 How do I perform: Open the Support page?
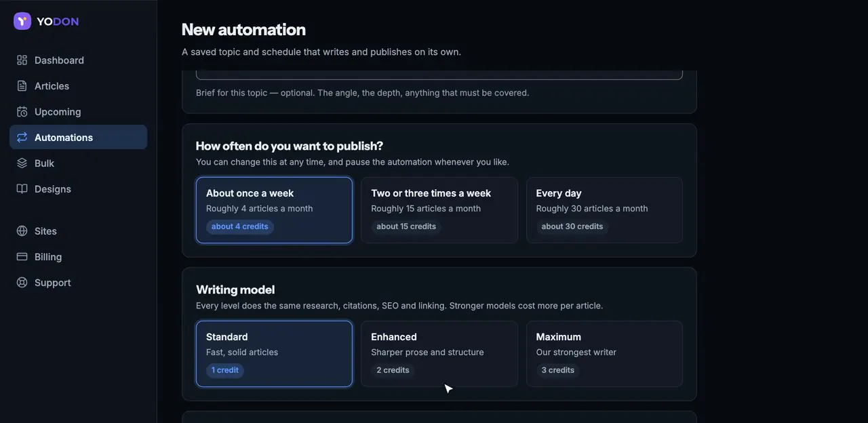tap(78, 283)
